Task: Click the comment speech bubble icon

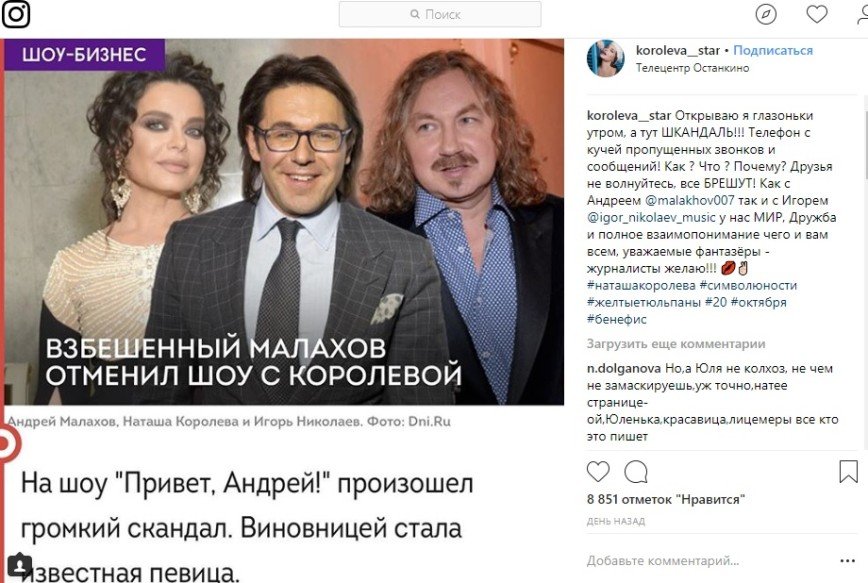Action: click(x=636, y=472)
